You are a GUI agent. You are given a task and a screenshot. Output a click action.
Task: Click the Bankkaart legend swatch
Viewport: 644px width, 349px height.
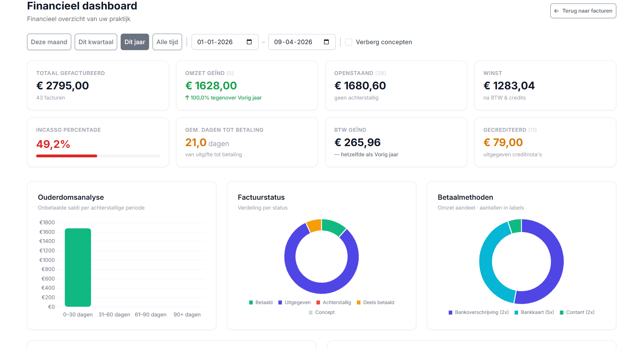516,312
